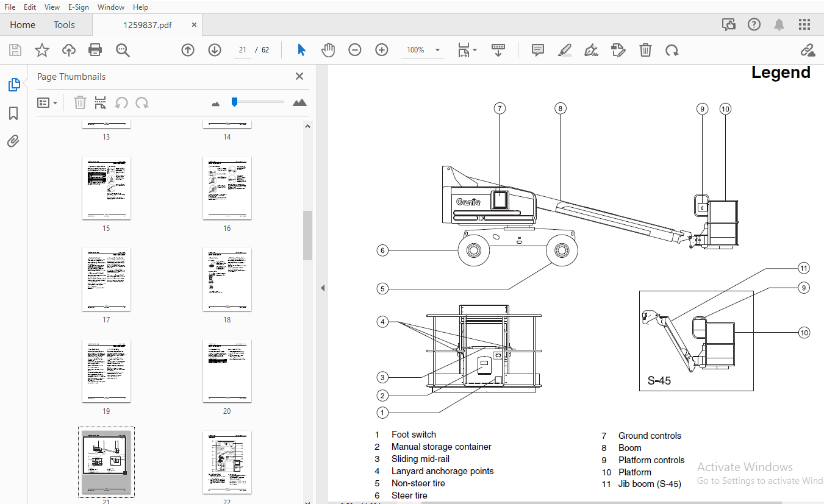824x504 pixels.
Task: Open the View menu
Action: tap(52, 7)
